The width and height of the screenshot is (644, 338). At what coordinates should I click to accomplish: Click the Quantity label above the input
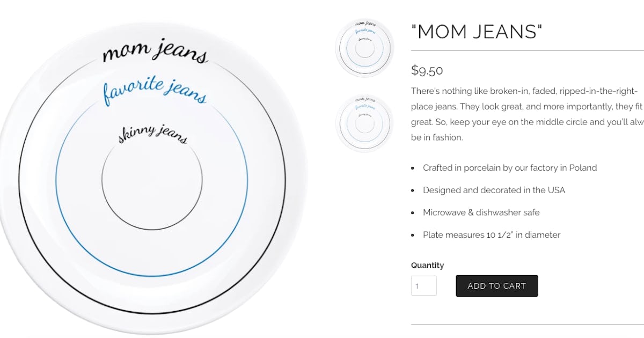[x=427, y=265]
